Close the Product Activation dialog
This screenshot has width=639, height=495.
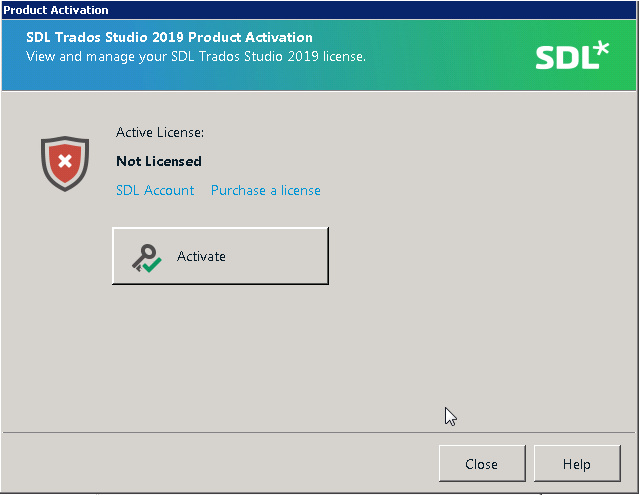point(482,464)
